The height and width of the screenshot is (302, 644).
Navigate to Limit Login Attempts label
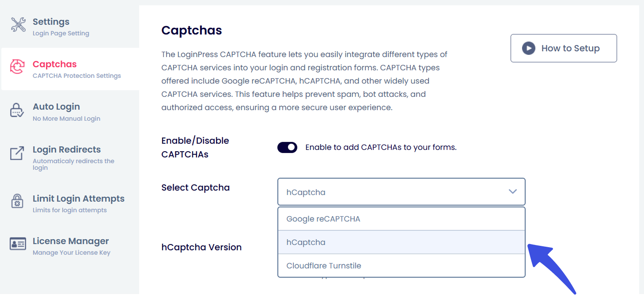click(79, 199)
